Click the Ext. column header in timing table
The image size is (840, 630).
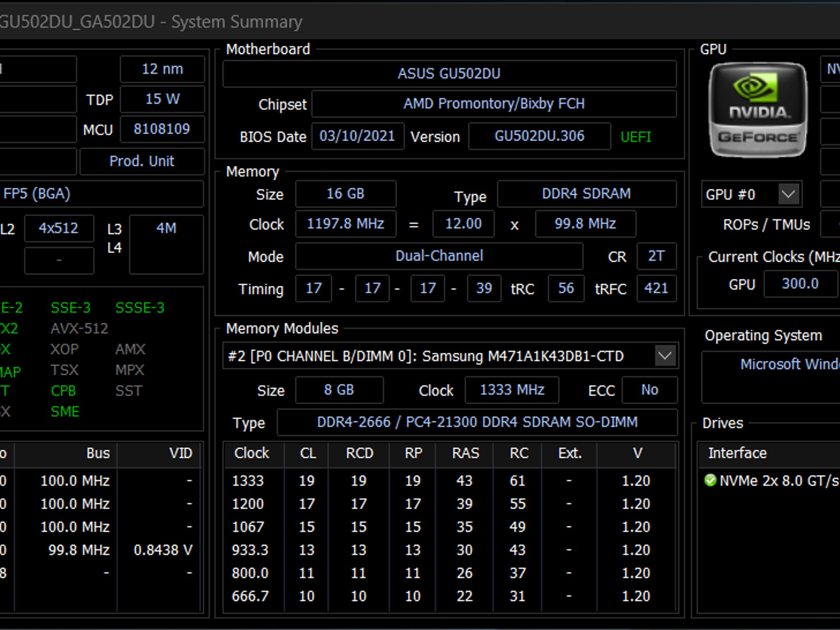tap(569, 454)
